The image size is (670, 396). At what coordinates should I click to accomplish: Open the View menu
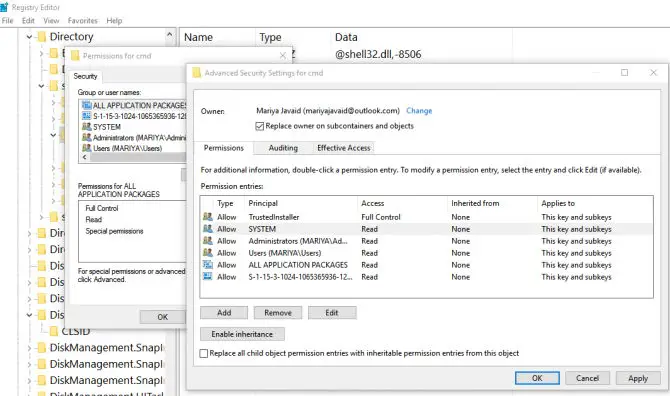coord(51,21)
